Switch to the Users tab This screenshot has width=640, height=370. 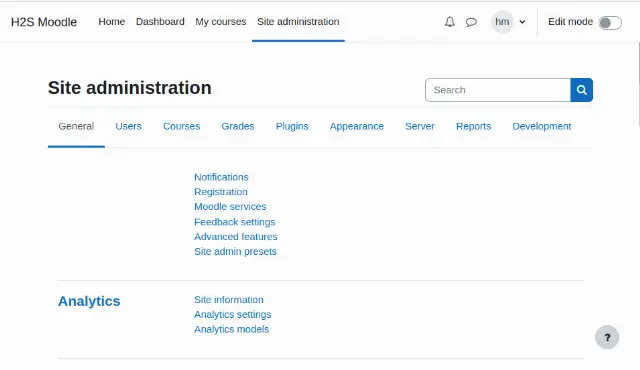coord(128,126)
